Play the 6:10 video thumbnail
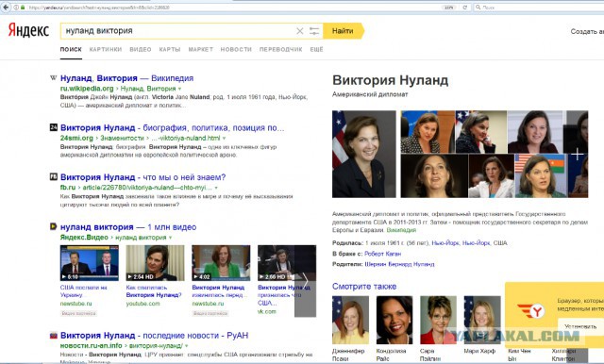The width and height of the screenshot is (604, 364). pyautogui.click(x=90, y=263)
